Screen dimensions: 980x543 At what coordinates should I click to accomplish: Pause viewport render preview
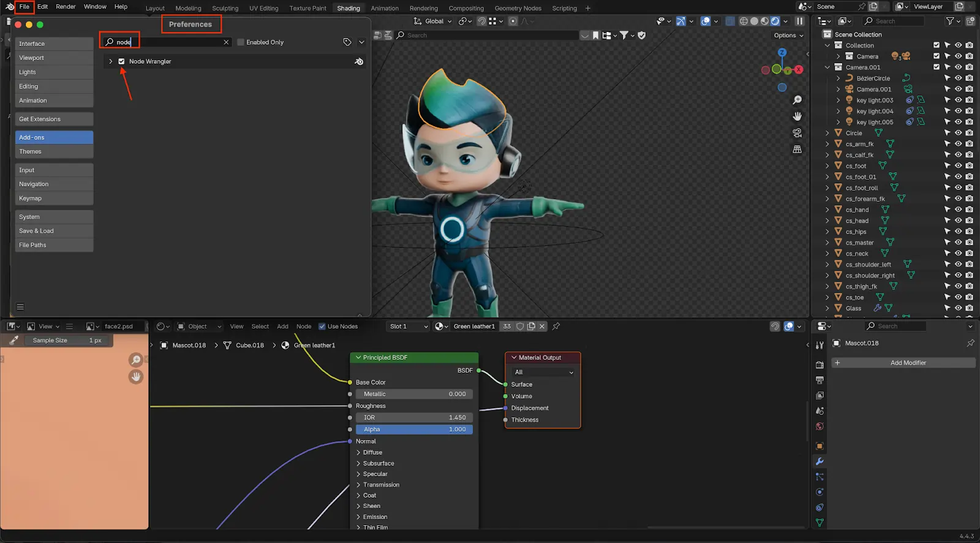(x=799, y=21)
